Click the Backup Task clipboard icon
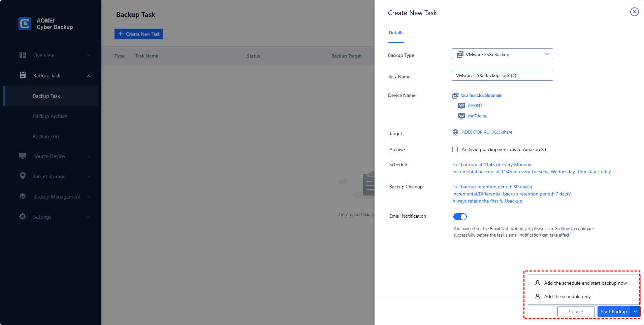 coord(23,75)
